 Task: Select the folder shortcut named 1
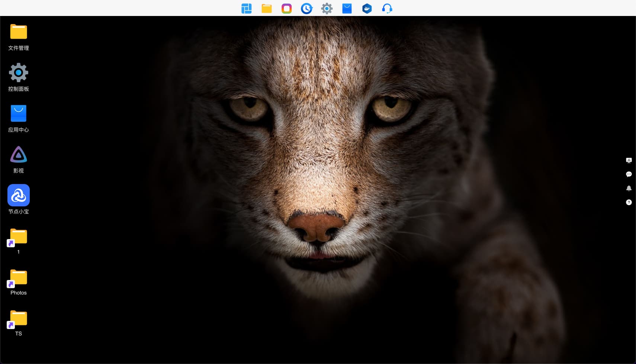coord(19,241)
